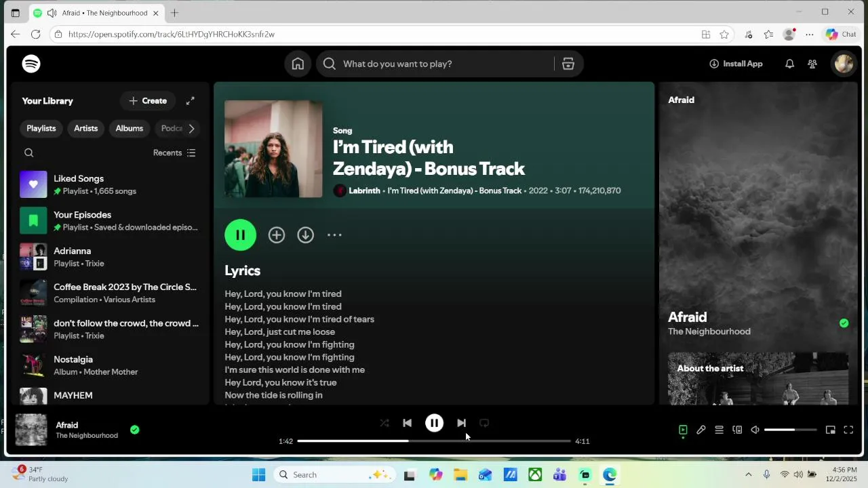Create a new playlist or folder
Viewport: 868px width, 488px height.
click(x=148, y=101)
